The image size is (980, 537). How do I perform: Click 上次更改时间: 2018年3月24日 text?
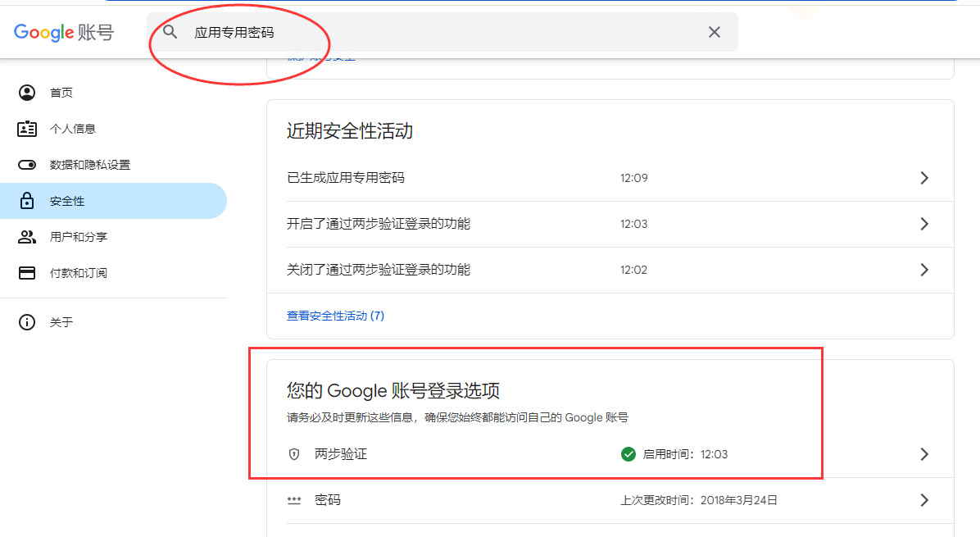698,500
